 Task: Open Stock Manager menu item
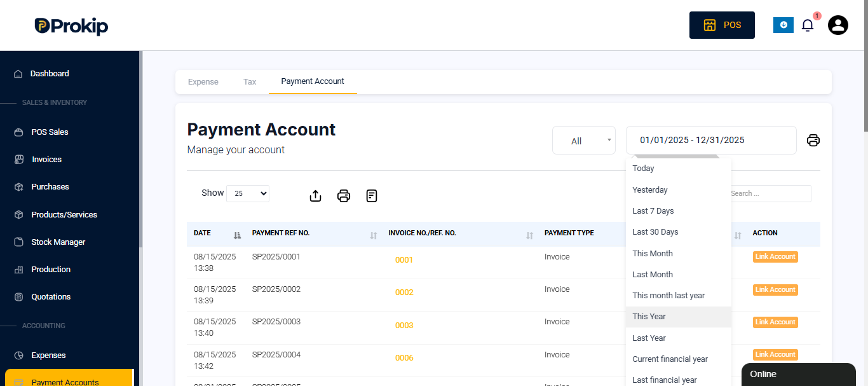(x=58, y=242)
